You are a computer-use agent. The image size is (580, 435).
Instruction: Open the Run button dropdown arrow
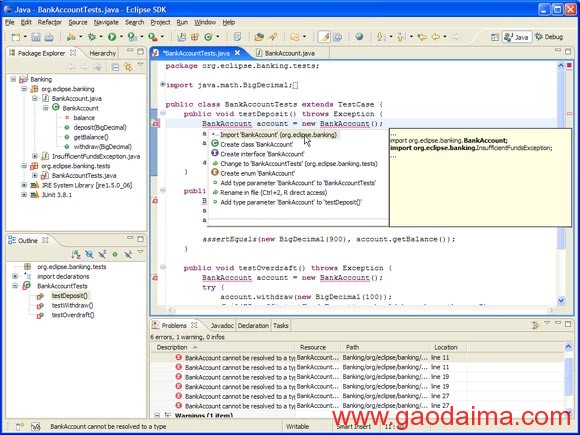pos(121,37)
